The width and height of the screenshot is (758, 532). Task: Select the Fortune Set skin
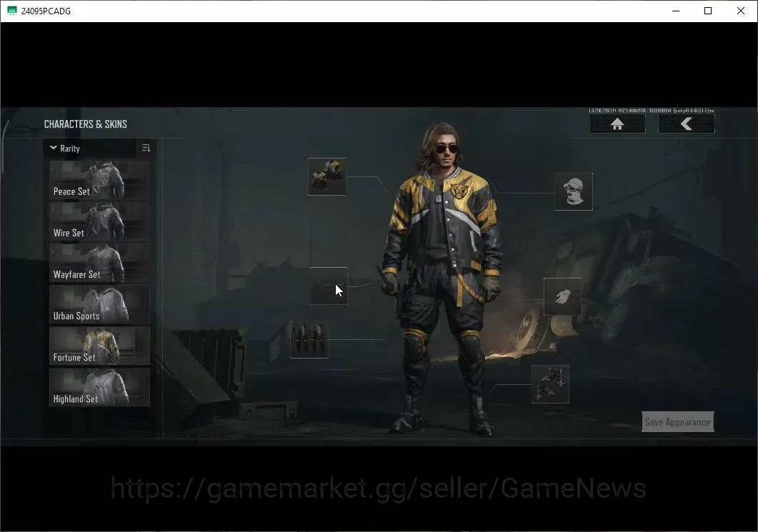(x=99, y=346)
